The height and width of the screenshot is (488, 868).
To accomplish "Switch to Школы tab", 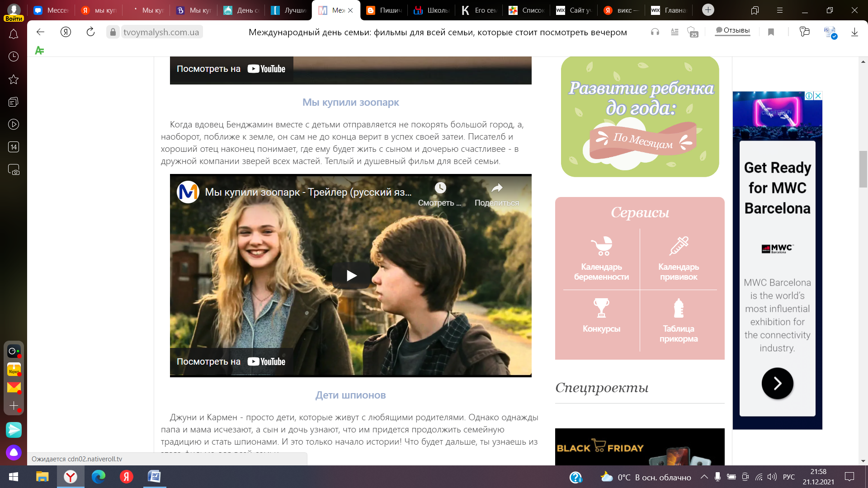I will [x=432, y=10].
